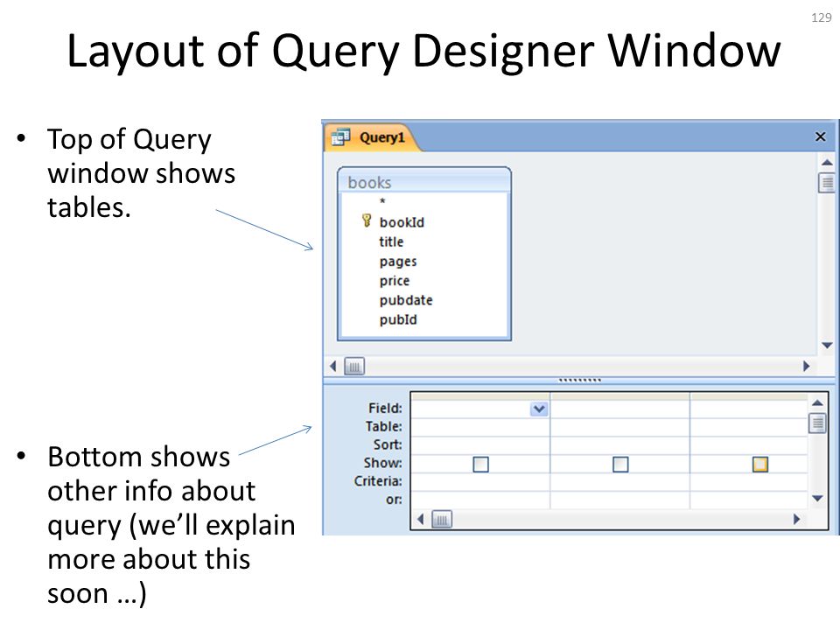Click the Field: row label
This screenshot has height=630, width=840.
[x=385, y=409]
